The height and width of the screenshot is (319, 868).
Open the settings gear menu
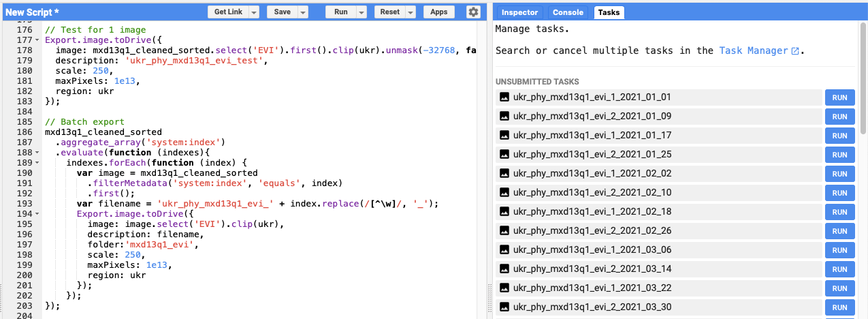pos(473,12)
